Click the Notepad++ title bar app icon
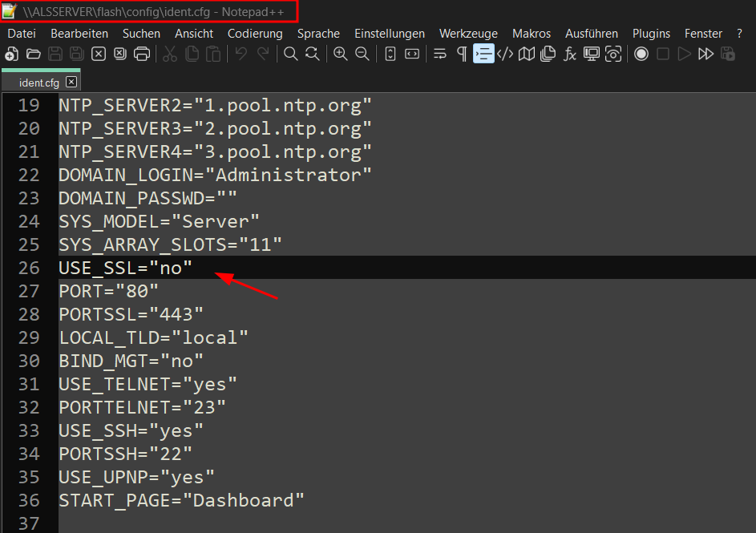The height and width of the screenshot is (533, 756). pos(10,11)
